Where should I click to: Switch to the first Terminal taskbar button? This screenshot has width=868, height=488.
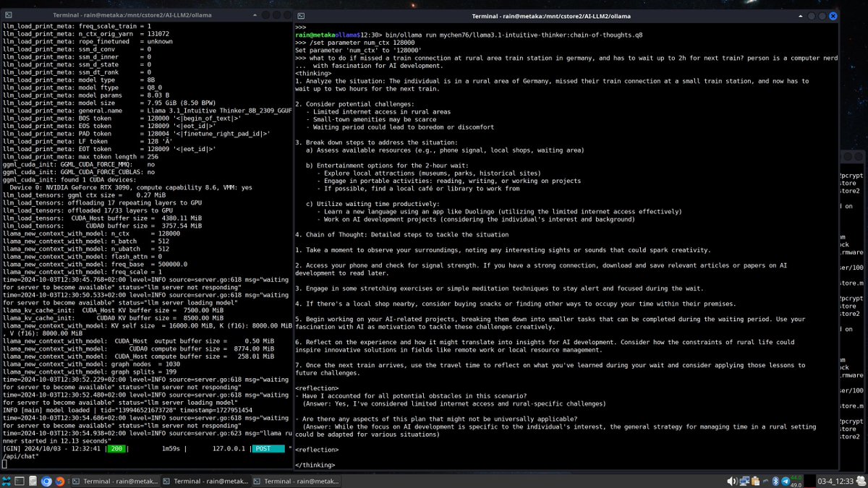click(x=114, y=481)
